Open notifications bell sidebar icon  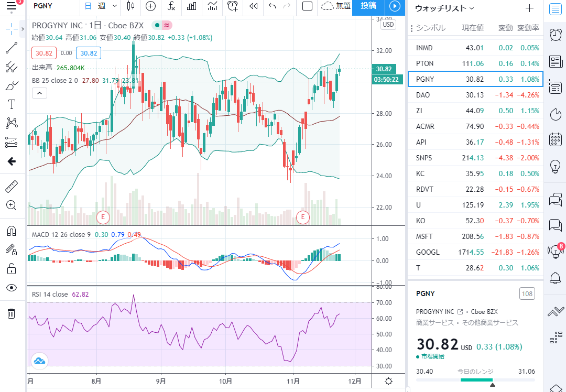click(x=555, y=278)
